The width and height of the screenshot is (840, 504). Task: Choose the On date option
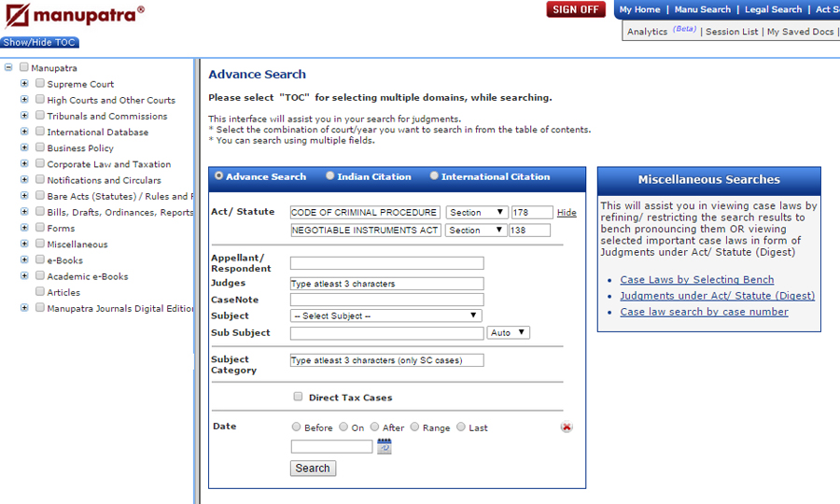(x=343, y=427)
